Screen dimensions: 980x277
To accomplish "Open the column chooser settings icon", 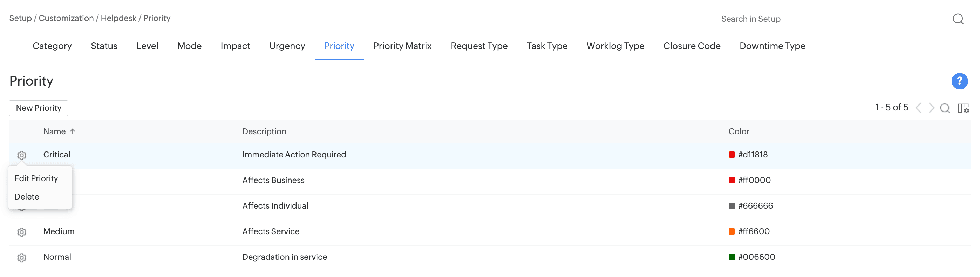I will click(x=963, y=108).
